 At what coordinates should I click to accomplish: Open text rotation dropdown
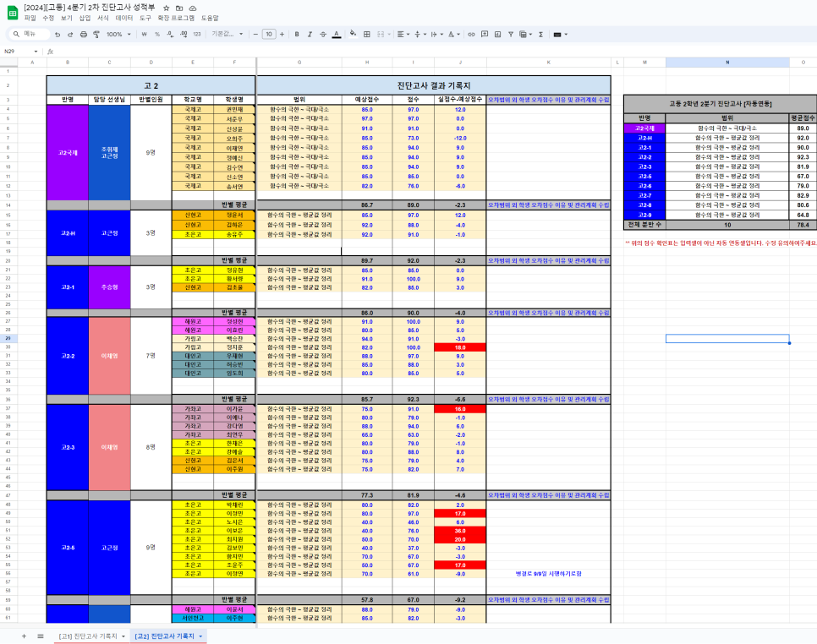(454, 35)
